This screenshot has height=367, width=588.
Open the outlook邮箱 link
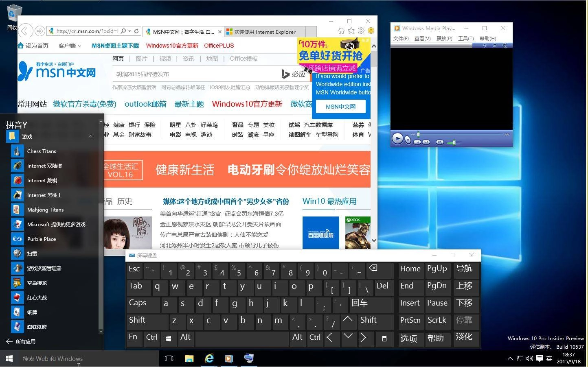145,104
